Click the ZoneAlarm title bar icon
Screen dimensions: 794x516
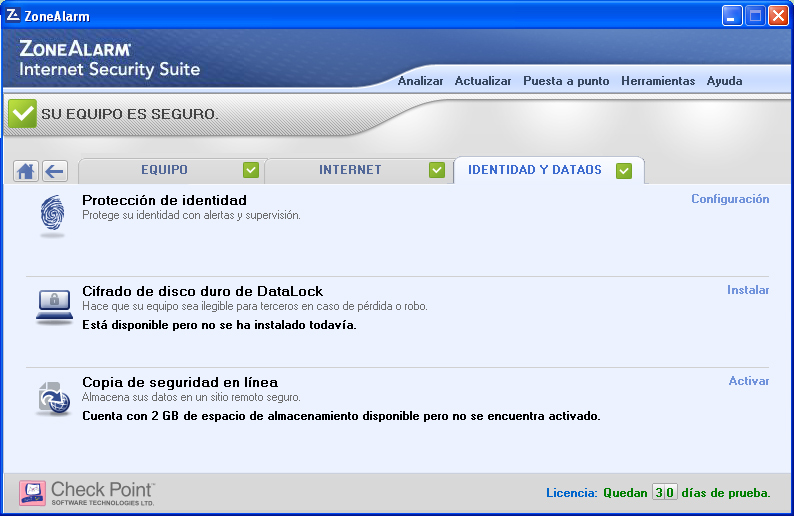click(13, 15)
